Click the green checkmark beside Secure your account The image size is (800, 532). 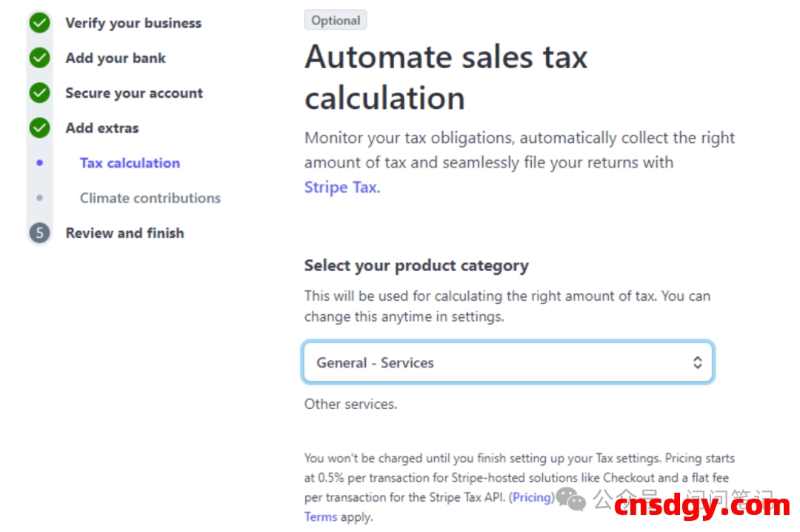(x=39, y=93)
